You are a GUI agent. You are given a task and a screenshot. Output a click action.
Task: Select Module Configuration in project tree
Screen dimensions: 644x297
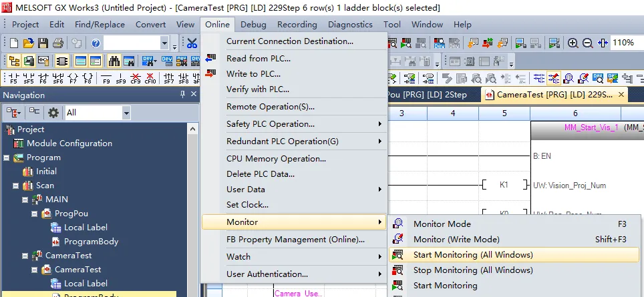click(69, 143)
